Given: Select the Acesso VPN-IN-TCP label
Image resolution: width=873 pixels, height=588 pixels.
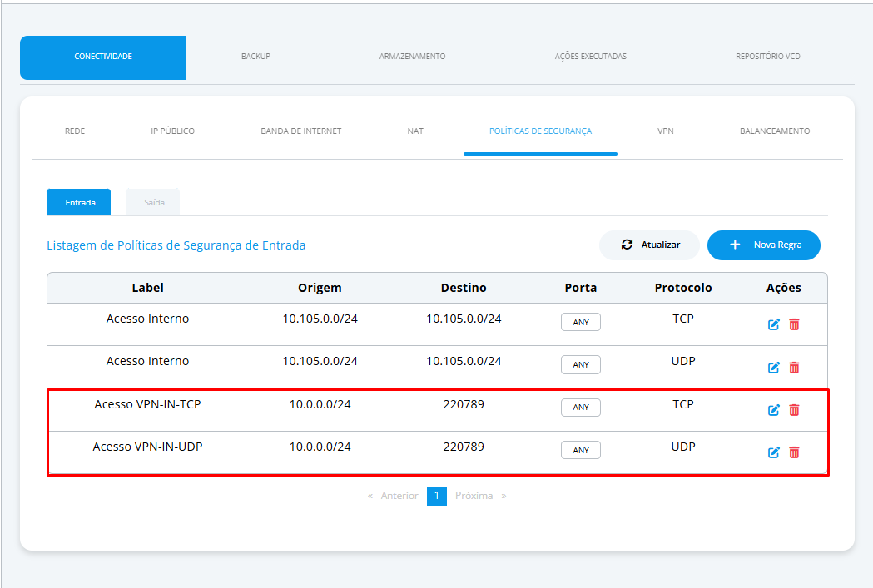Looking at the screenshot, I should pos(147,404).
